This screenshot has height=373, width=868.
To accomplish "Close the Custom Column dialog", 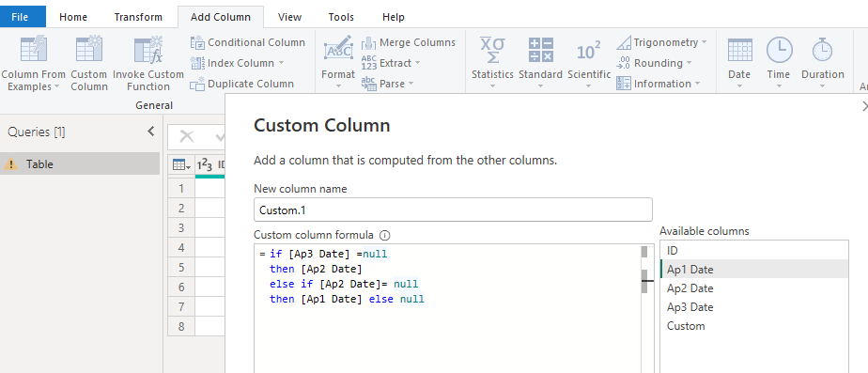I will (x=864, y=107).
